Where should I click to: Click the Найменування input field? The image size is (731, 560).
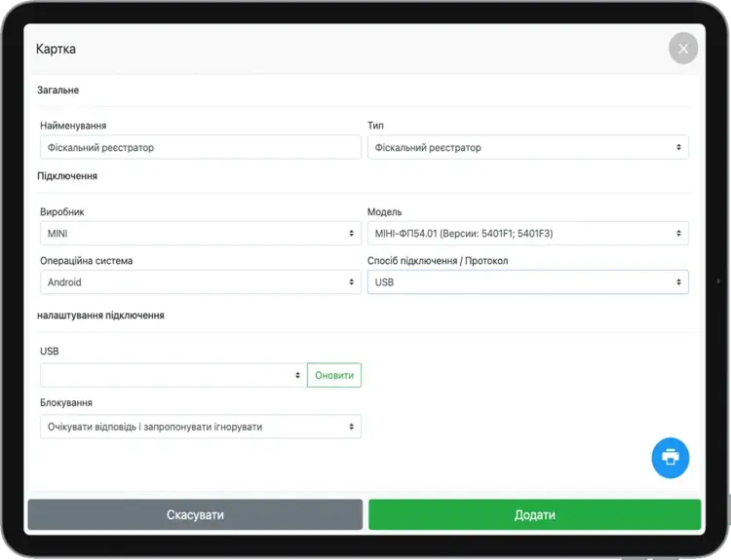[x=201, y=147]
